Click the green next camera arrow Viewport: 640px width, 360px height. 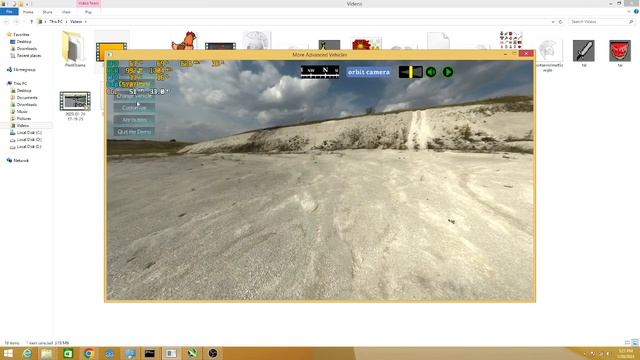(448, 72)
